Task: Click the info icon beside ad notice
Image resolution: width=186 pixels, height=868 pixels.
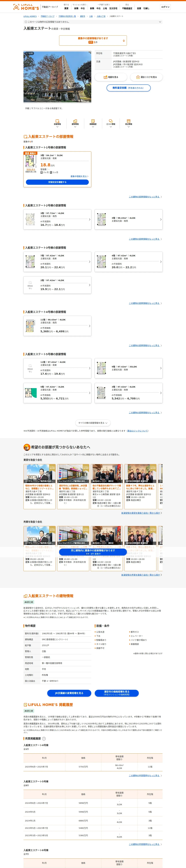Action: click(x=26, y=22)
